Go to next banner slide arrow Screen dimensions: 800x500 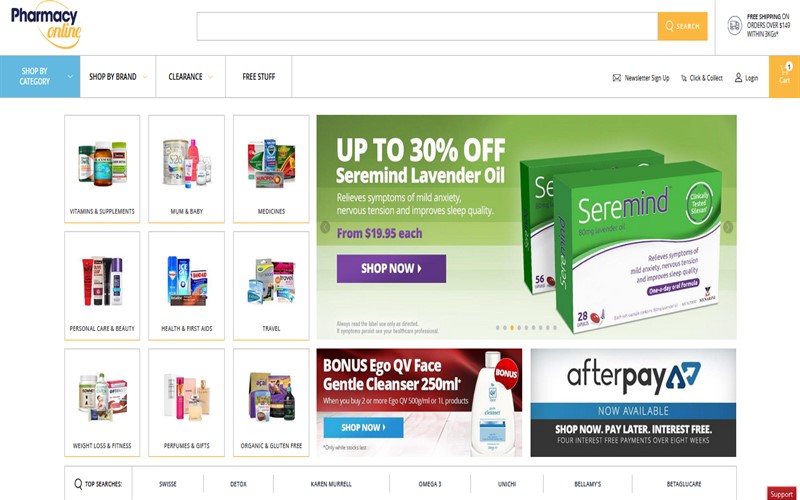(728, 227)
